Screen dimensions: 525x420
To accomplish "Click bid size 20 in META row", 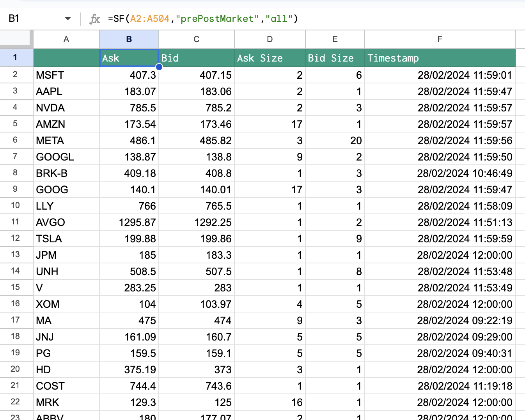I will (x=335, y=140).
